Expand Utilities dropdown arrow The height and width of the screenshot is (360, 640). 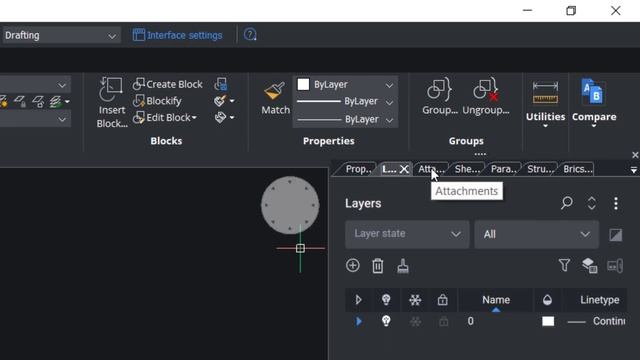coord(545,126)
